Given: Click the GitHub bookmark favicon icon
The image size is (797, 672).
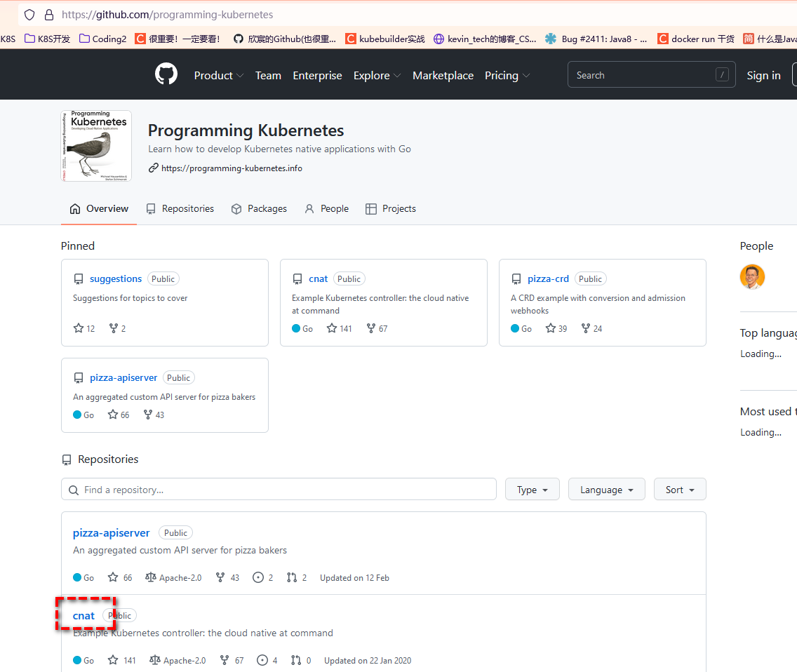Looking at the screenshot, I should pyautogui.click(x=239, y=39).
